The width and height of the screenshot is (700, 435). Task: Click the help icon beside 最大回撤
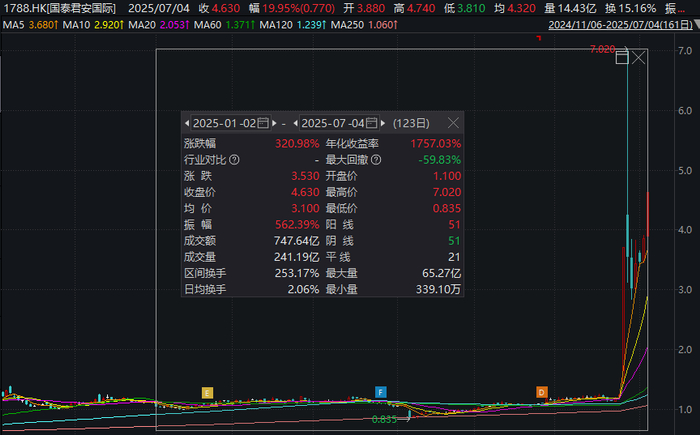click(x=376, y=159)
